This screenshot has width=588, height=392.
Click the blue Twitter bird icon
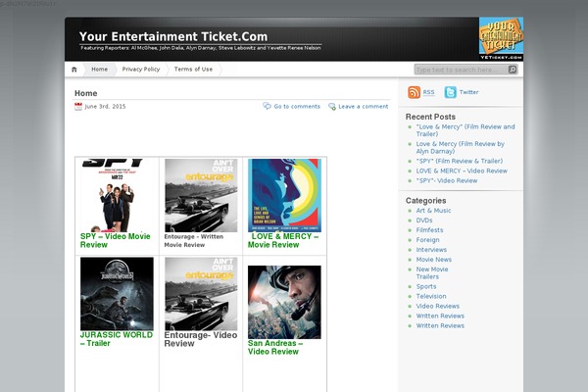451,92
